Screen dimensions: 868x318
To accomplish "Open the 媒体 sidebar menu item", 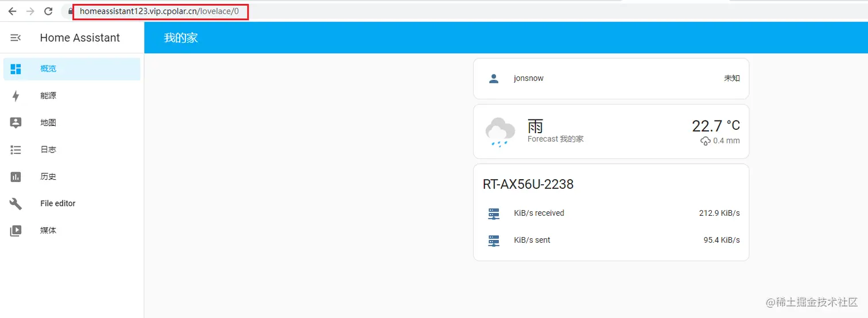I will point(72,231).
